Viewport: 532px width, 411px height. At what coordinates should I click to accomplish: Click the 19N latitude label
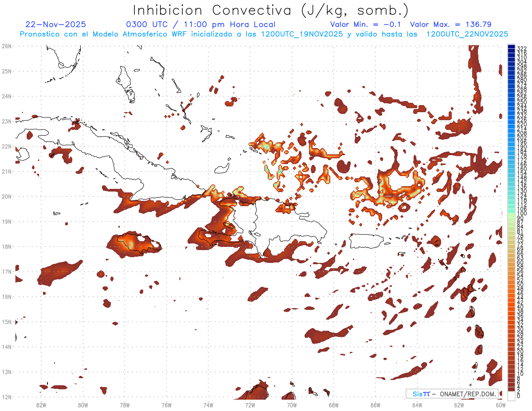6,221
